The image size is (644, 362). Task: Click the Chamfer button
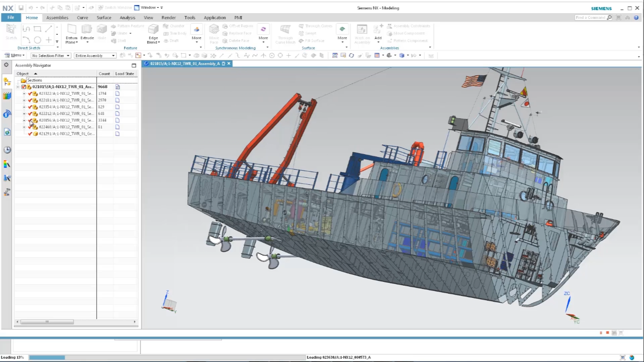[174, 26]
